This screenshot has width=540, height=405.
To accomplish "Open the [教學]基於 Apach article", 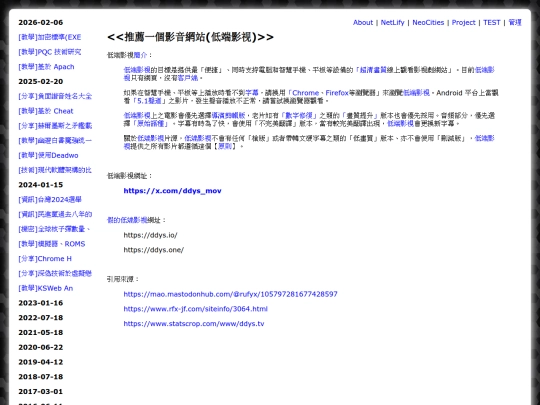I will [46, 67].
